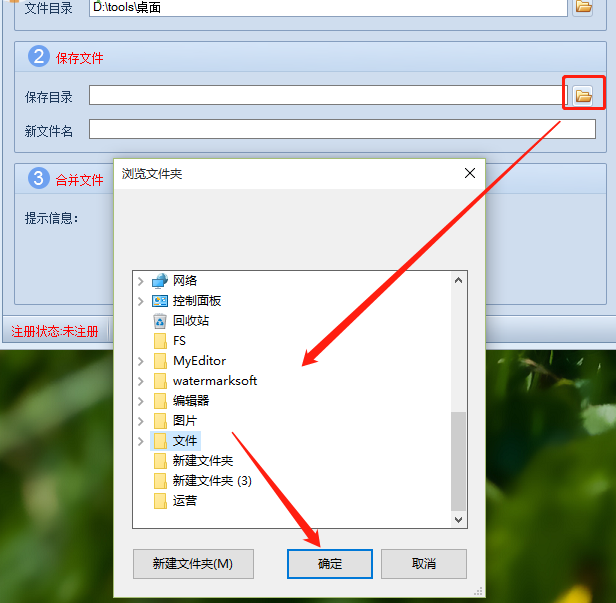Viewport: 616px width, 603px height.
Task: Select the Network icon in folder tree
Action: (160, 281)
